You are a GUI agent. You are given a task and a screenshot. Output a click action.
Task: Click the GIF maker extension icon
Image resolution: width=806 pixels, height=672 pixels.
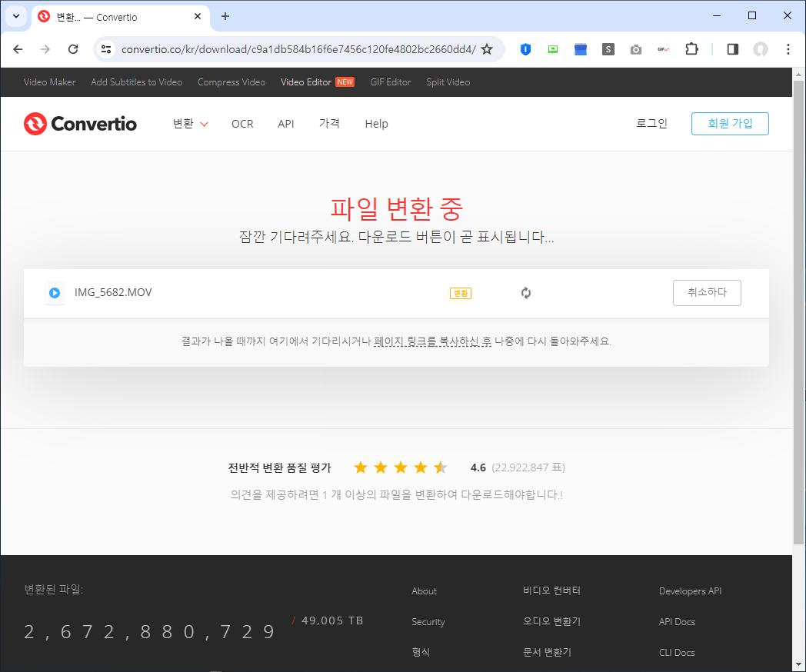663,48
